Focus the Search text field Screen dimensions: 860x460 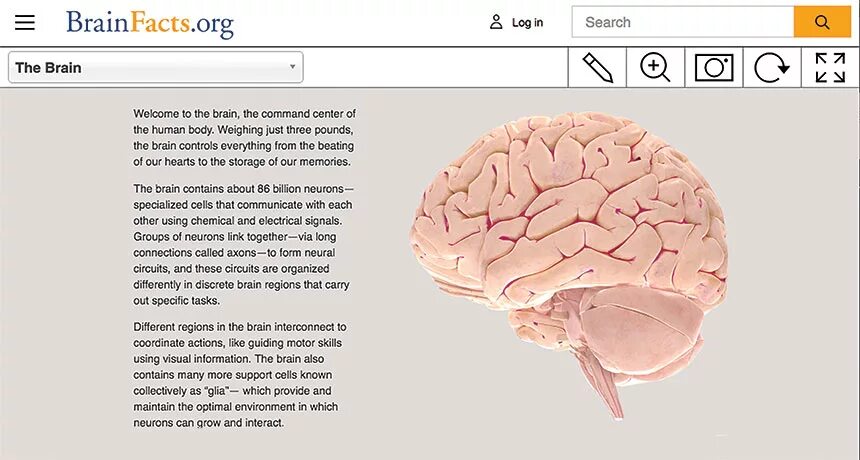point(683,22)
